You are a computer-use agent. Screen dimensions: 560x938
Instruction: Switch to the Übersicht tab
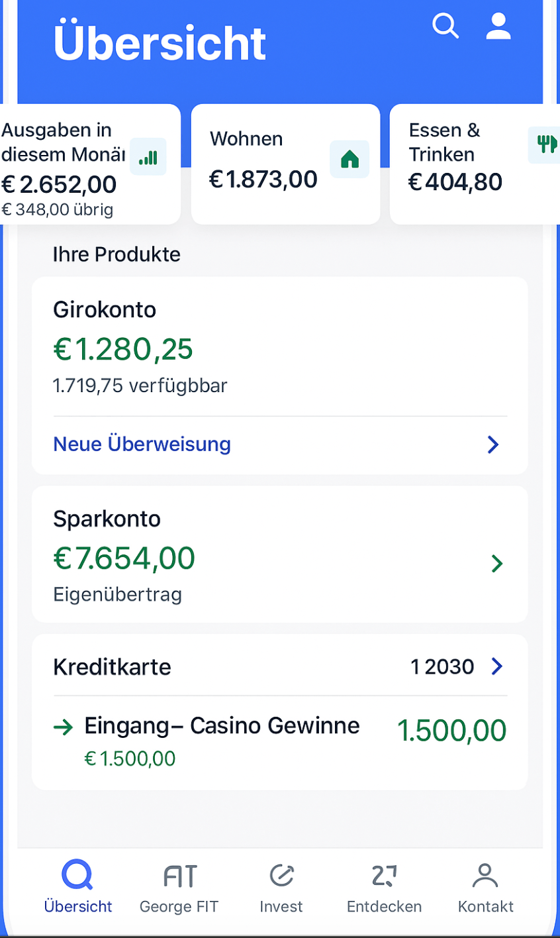click(78, 886)
